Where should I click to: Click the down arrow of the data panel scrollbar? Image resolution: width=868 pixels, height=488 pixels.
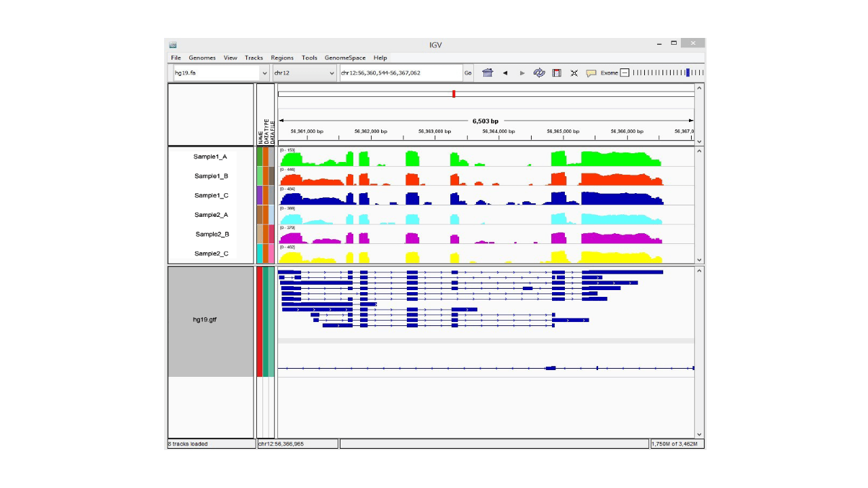click(700, 259)
